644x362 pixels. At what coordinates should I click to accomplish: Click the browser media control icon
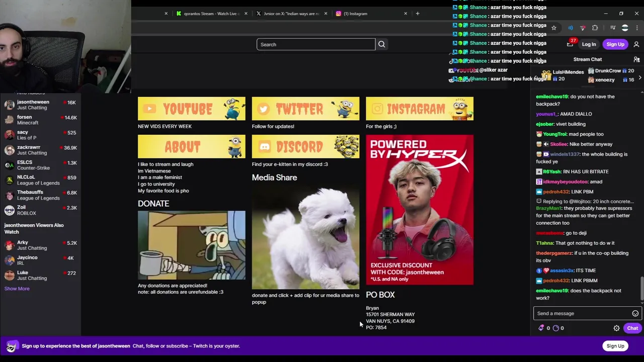pyautogui.click(x=613, y=28)
